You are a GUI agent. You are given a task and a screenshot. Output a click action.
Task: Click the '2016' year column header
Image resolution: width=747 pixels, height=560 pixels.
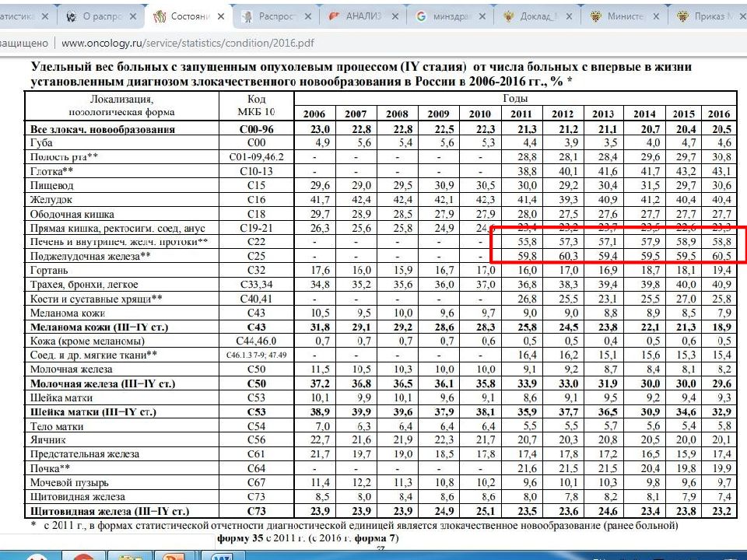(719, 114)
